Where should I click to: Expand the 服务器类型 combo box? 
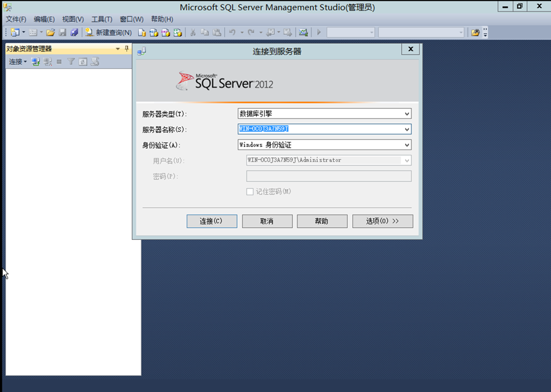tap(324, 114)
